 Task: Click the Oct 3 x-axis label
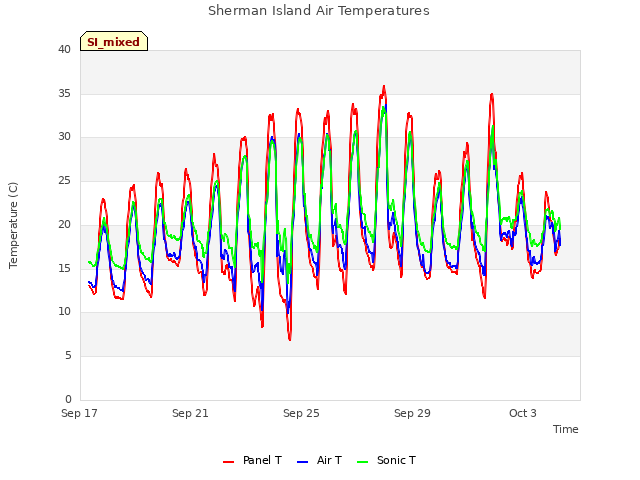523,413
